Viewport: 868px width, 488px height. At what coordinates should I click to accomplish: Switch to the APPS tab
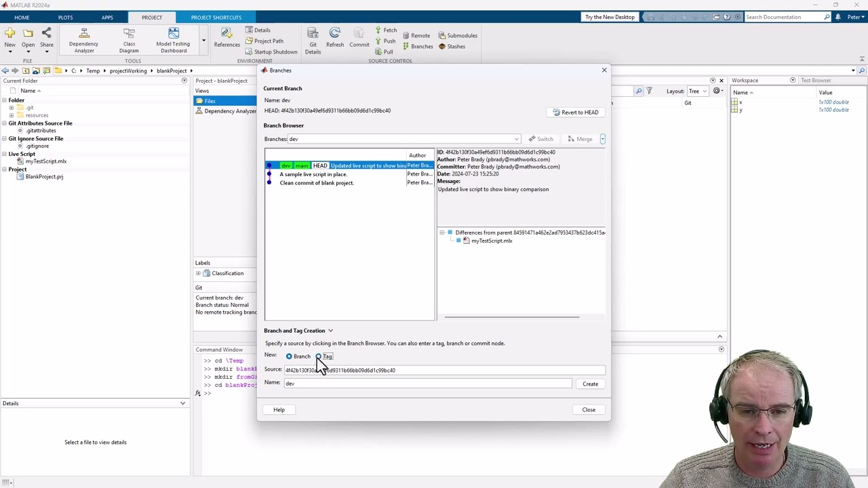[107, 18]
